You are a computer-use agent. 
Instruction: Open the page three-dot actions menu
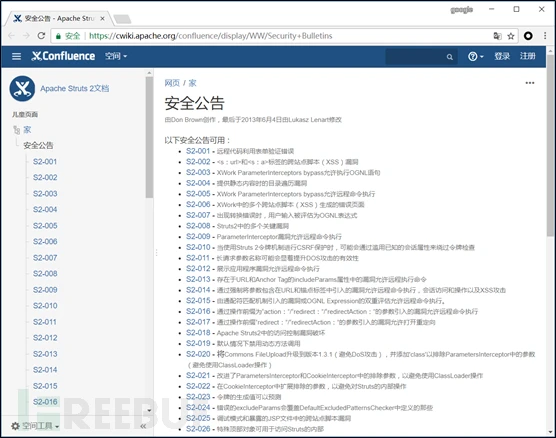pos(530,83)
